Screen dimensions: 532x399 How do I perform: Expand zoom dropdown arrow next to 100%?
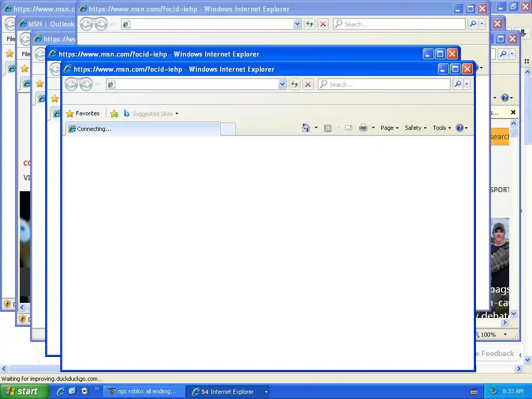tap(505, 335)
